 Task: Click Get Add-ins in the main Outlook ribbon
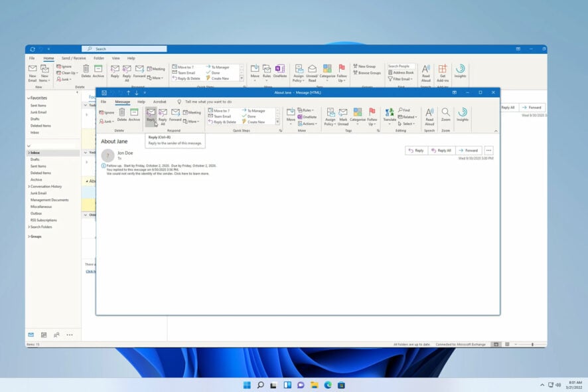click(443, 73)
